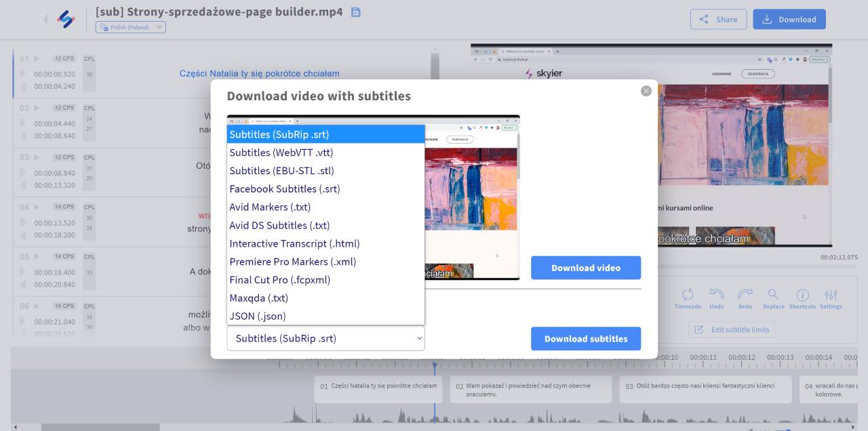Click the horizontal timeline scrollbar

(100, 427)
